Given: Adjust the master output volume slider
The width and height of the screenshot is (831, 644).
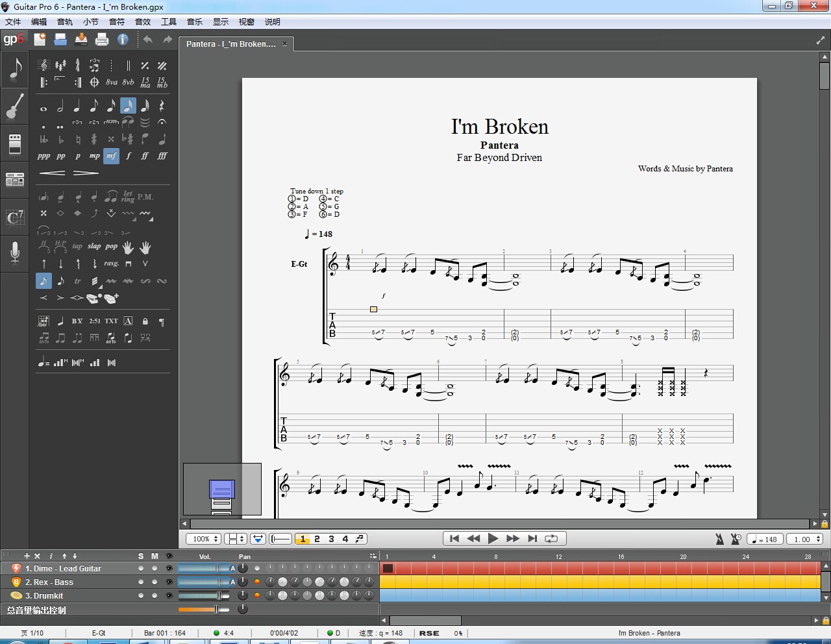Looking at the screenshot, I should click(x=204, y=610).
